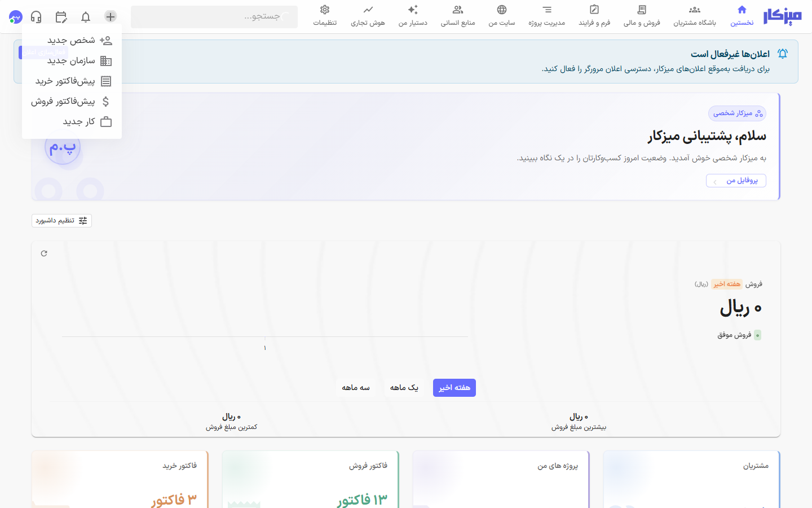The width and height of the screenshot is (812, 508).
Task: Click the bell icon in notification banner
Action: click(x=783, y=54)
